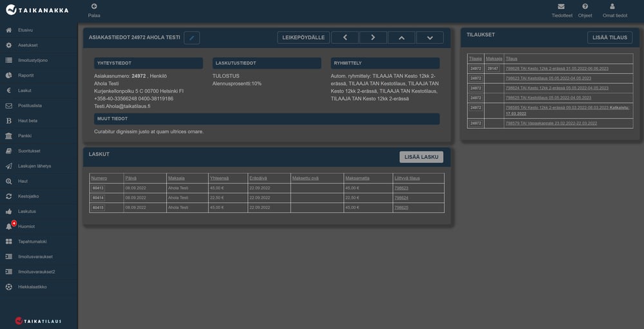Viewport: 644px width, 329px height.
Task: Open invoice number 60414
Action: (x=98, y=198)
